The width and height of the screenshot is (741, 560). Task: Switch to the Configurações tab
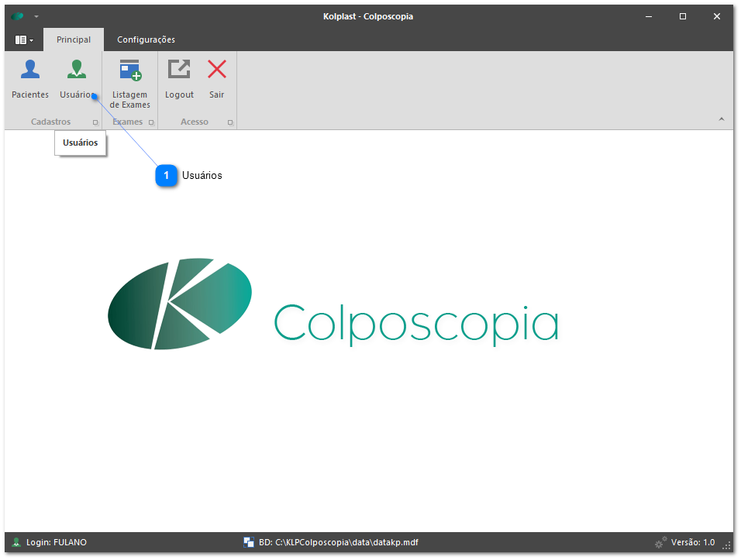pyautogui.click(x=146, y=40)
